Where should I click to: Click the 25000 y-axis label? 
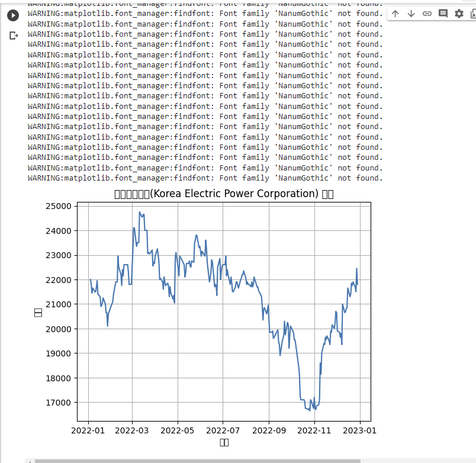coord(59,206)
